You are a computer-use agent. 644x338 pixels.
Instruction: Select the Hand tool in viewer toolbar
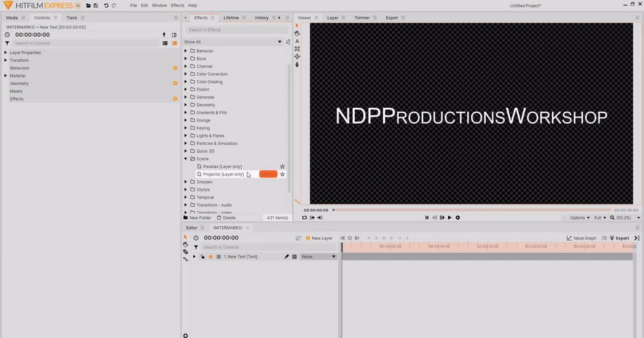pos(297,34)
